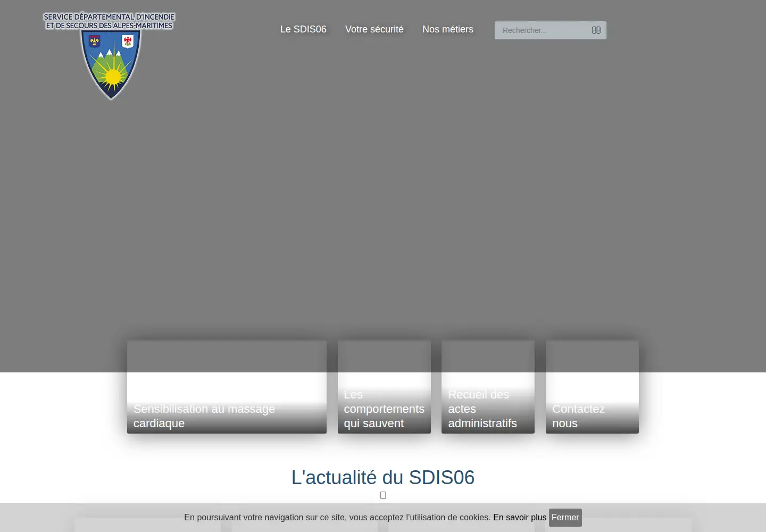Open the Nos métiers menu
The height and width of the screenshot is (532, 766).
pos(448,29)
